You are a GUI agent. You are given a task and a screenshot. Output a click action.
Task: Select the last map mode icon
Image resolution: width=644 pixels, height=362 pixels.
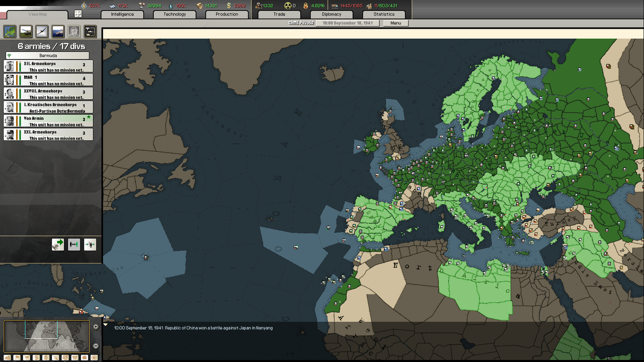94,357
